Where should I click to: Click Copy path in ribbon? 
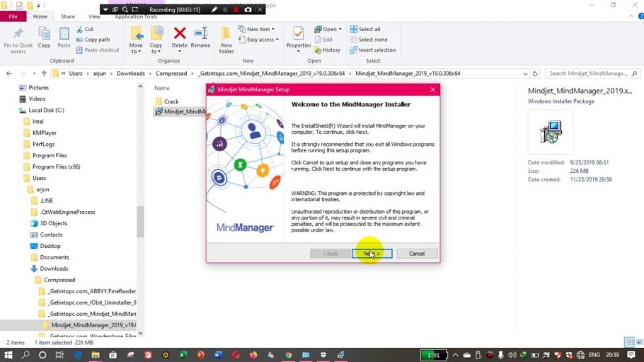[93, 40]
